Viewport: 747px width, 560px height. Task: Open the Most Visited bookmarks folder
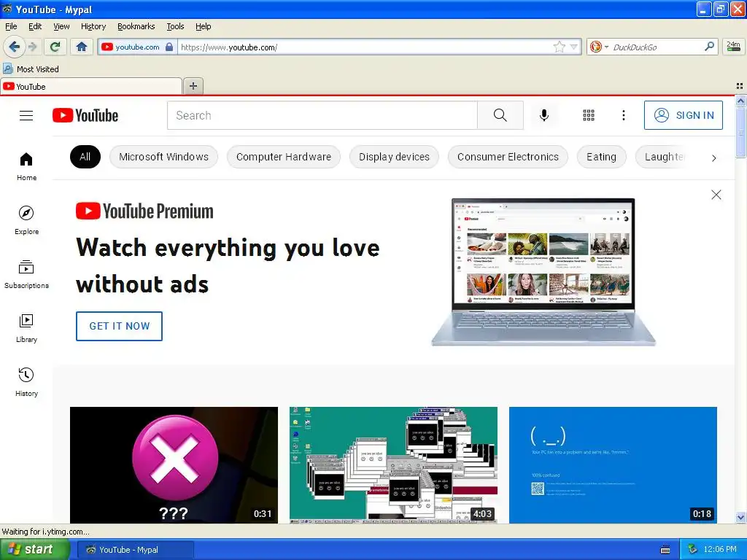[31, 69]
